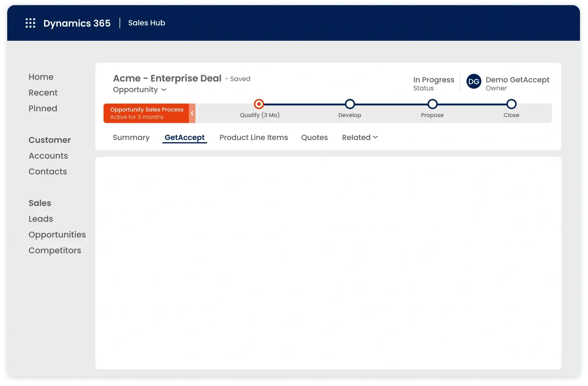Image resolution: width=588 pixels, height=386 pixels.
Task: Open the Quotes tab
Action: 314,137
